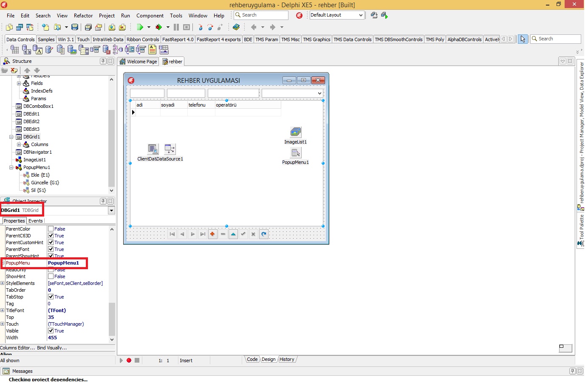Switch to the Code view tab
The width and height of the screenshot is (588, 383).
pyautogui.click(x=252, y=359)
